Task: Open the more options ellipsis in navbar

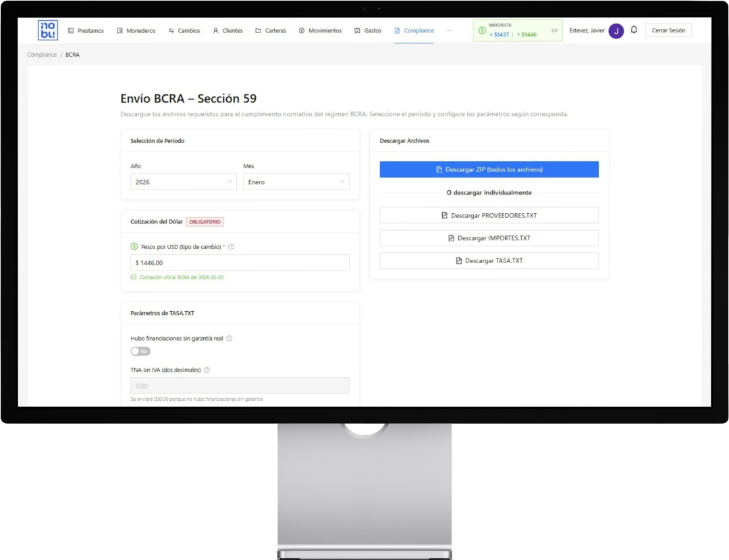Action: click(x=450, y=30)
